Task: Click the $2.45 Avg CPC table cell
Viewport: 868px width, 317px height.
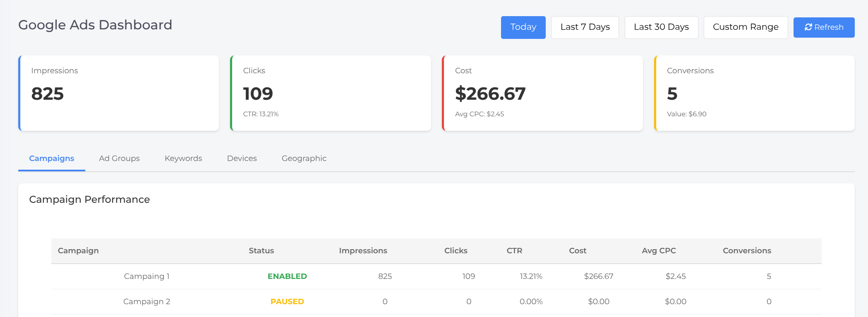Action: 676,276
